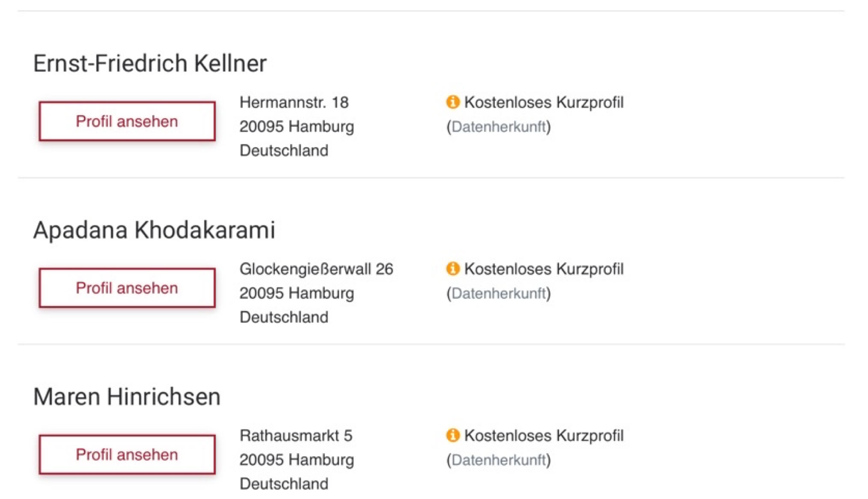Select the name heading Ernst-Friedrich Kellner
Image resolution: width=868 pixels, height=499 pixels.
pos(150,63)
